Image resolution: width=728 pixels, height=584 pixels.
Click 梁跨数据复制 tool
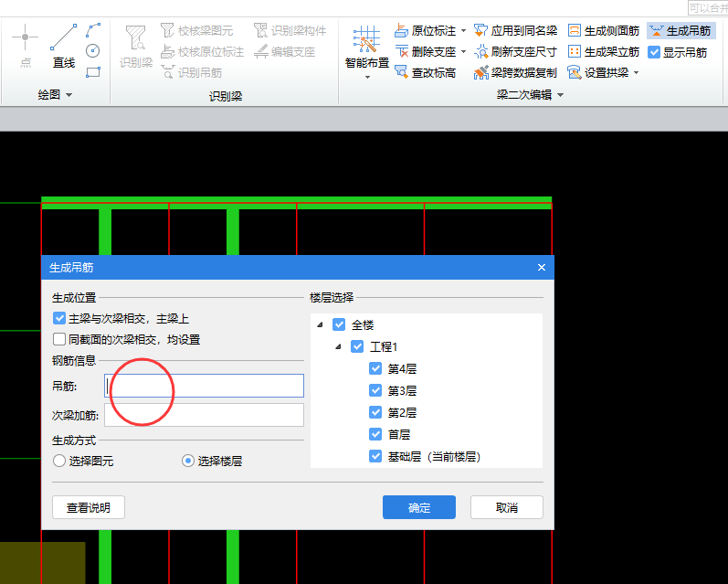point(515,72)
